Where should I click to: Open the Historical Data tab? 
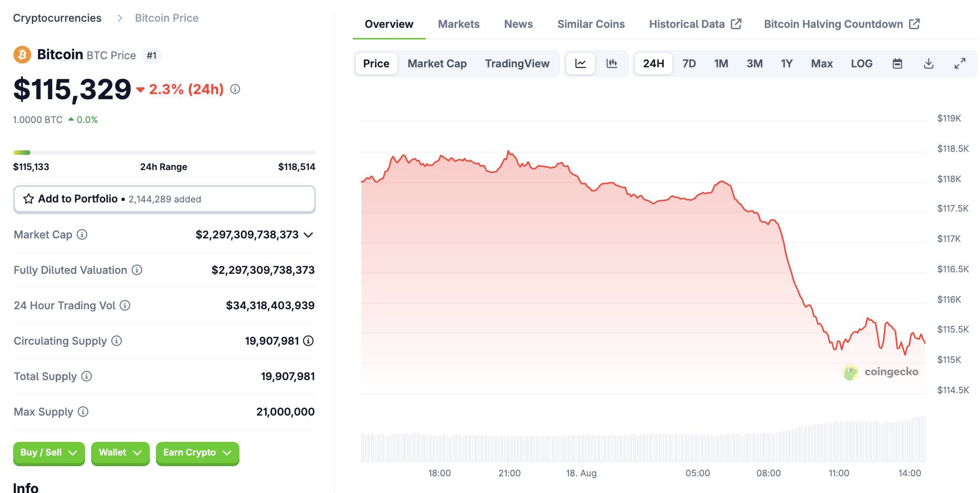tap(695, 24)
